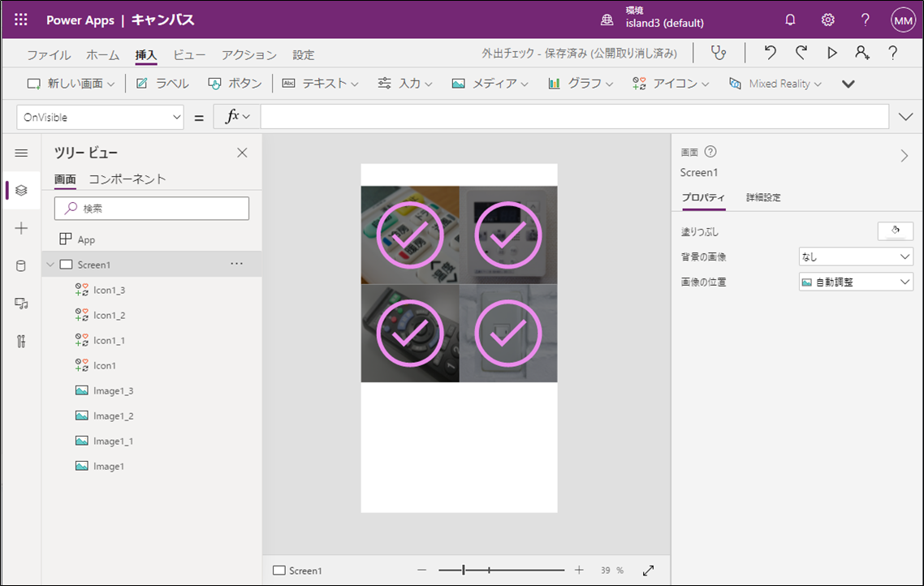The width and height of the screenshot is (924, 586).
Task: Open the Data sources cylinder icon
Action: point(21,266)
